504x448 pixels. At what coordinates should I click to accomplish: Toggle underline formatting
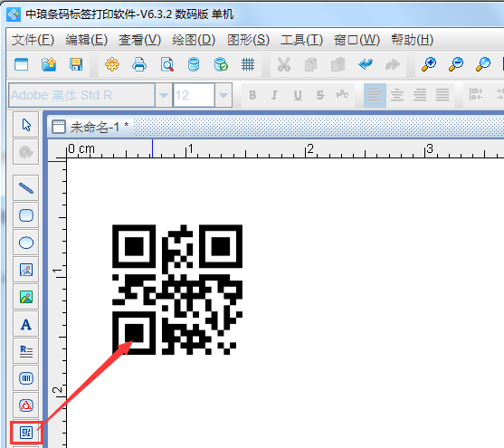coord(298,95)
